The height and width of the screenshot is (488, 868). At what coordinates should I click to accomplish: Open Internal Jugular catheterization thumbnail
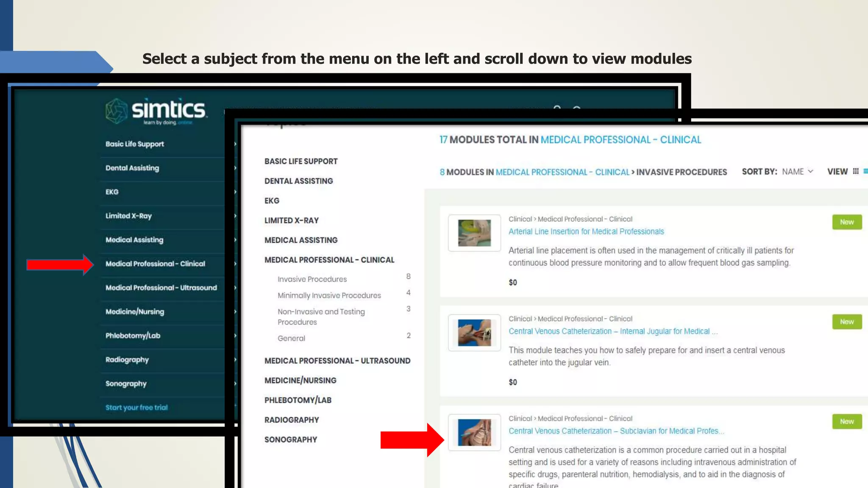tap(474, 333)
